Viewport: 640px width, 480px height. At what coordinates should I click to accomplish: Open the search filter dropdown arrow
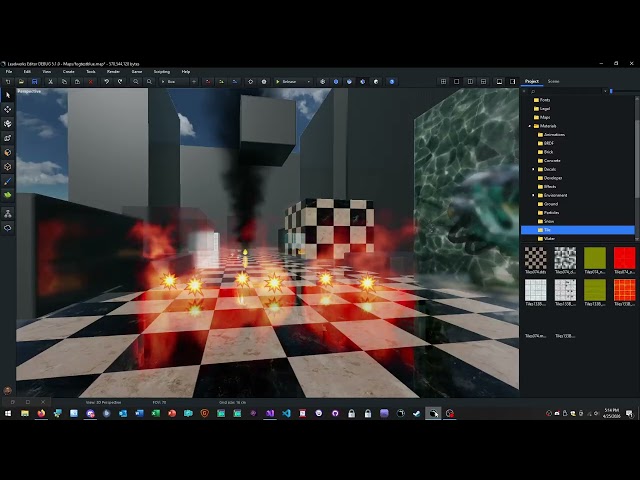pyautogui.click(x=605, y=91)
